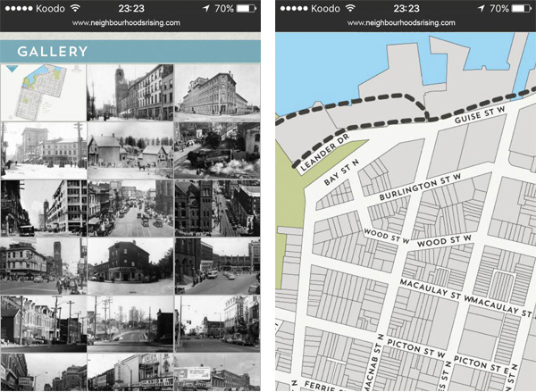Tap the MACNAB ST N label on the map

373,363
